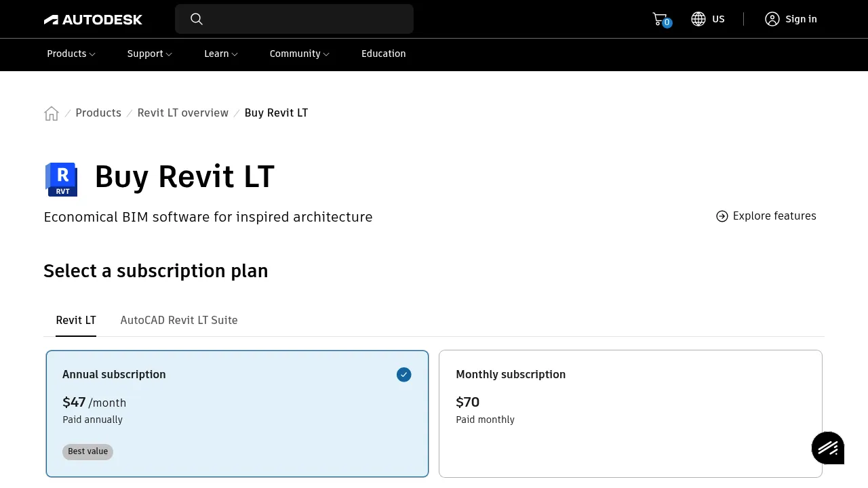868x488 pixels.
Task: Click the Revit RVT product icon
Action: (62, 180)
